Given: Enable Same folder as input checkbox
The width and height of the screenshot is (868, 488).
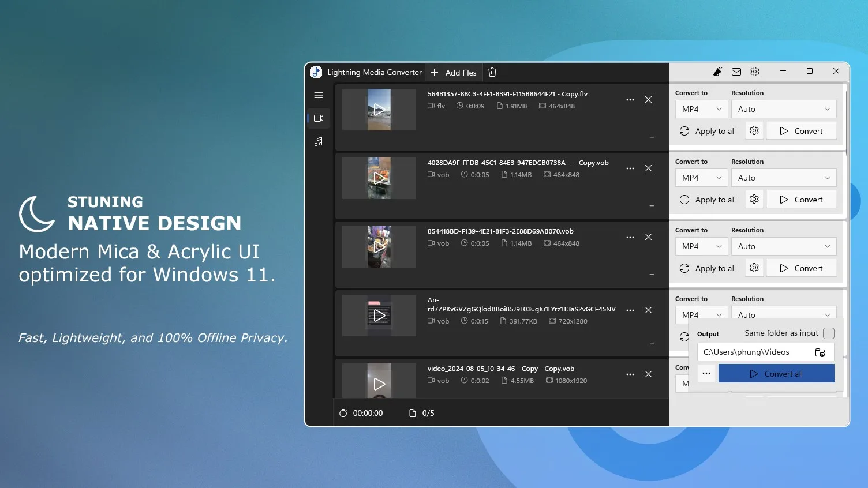Looking at the screenshot, I should [x=829, y=333].
